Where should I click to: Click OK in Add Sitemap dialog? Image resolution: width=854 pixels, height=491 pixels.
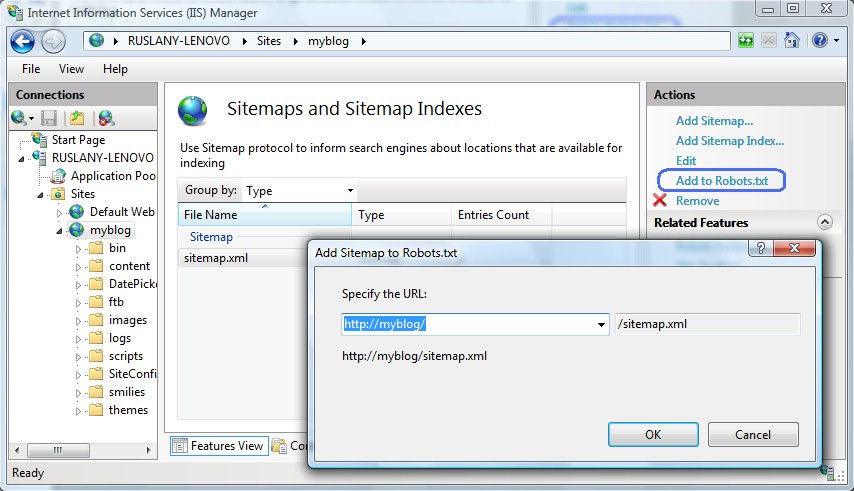click(653, 435)
